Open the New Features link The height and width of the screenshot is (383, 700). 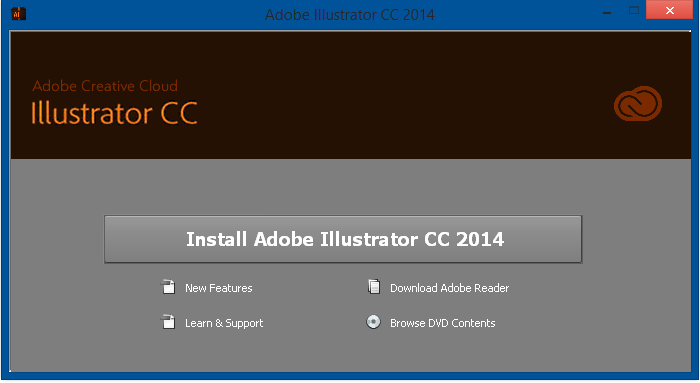(219, 288)
